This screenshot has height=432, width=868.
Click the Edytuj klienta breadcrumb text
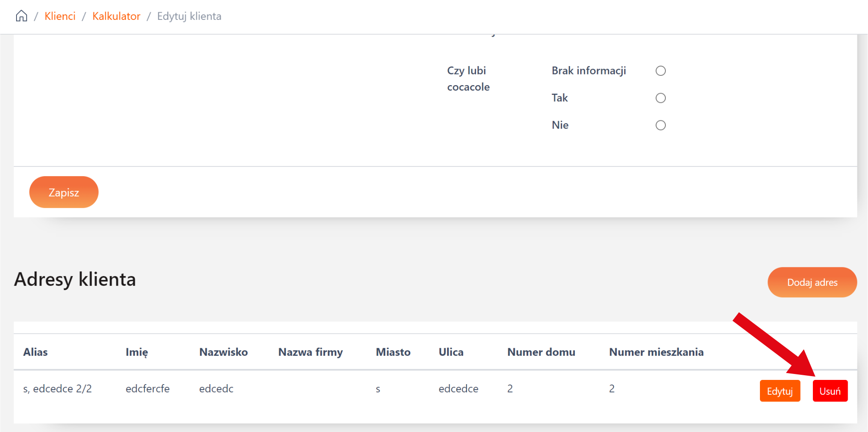189,16
